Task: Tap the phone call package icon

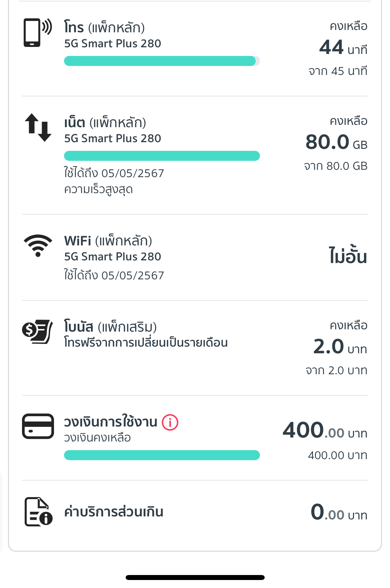Action: click(x=38, y=32)
